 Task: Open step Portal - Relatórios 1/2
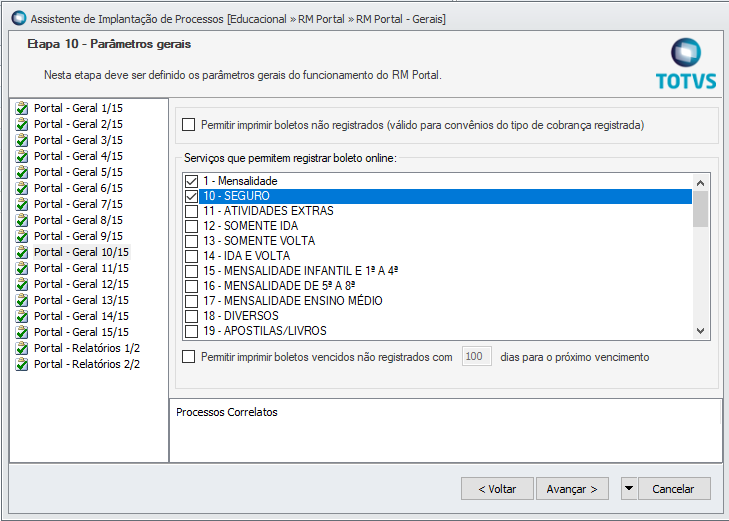(87, 348)
